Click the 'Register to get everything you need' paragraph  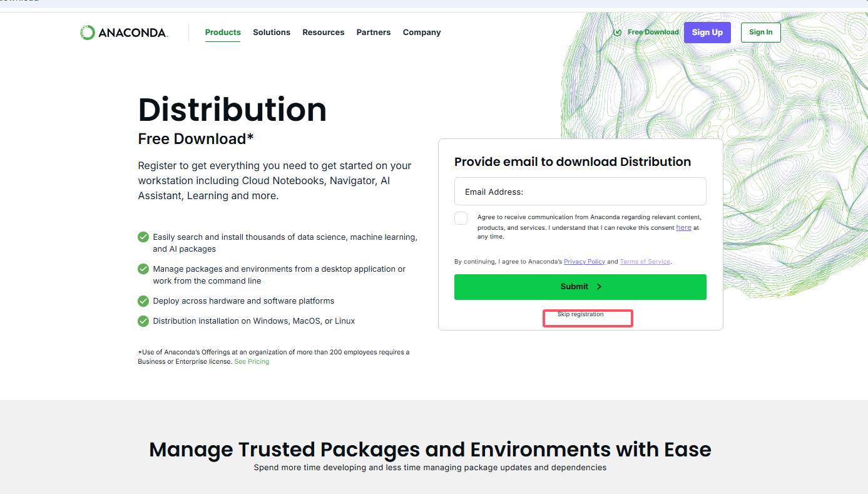(x=275, y=181)
